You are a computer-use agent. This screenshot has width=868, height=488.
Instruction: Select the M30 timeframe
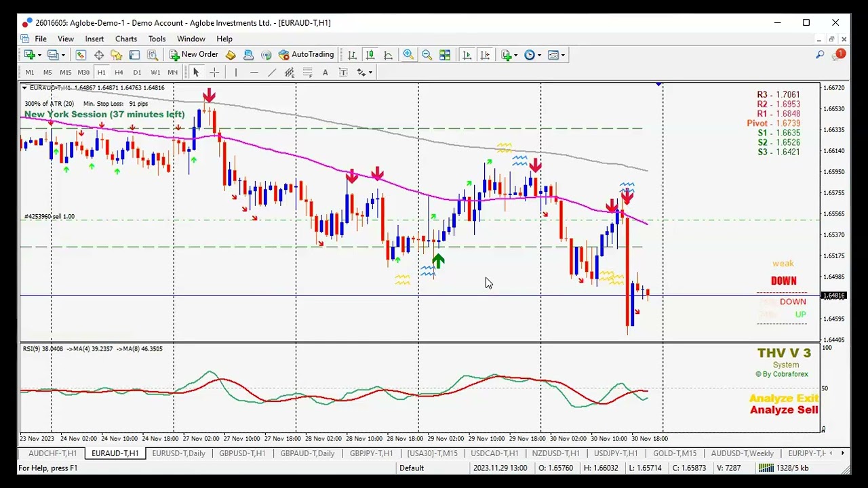point(83,73)
